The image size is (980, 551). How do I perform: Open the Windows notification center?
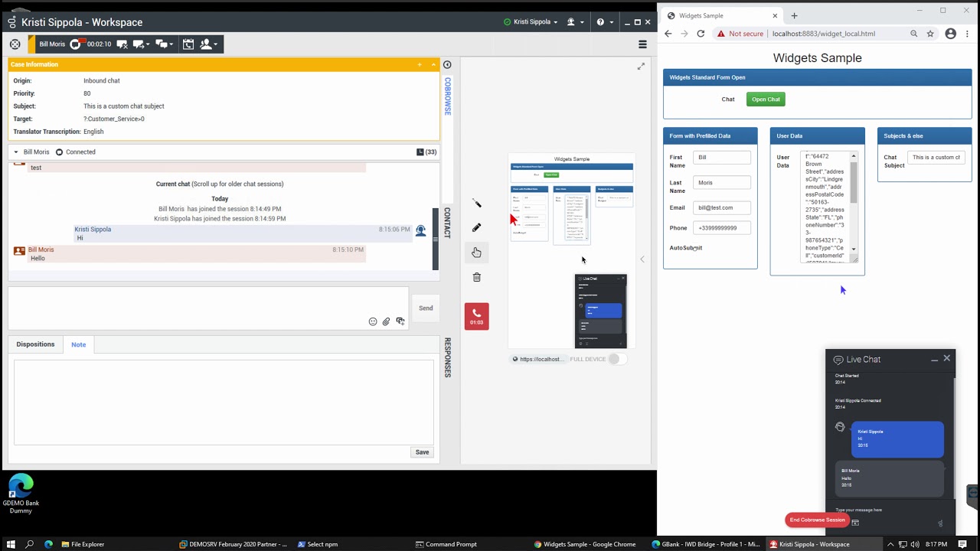coord(963,544)
